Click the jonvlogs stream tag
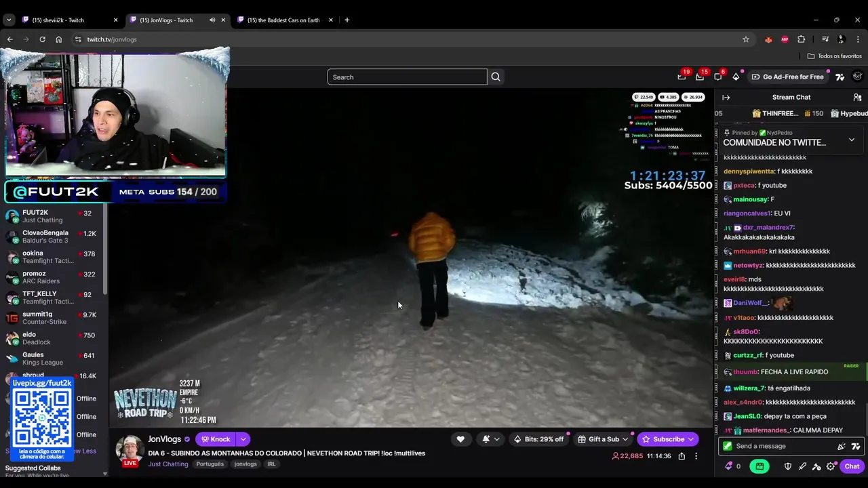The width and height of the screenshot is (868, 488). coord(245,464)
